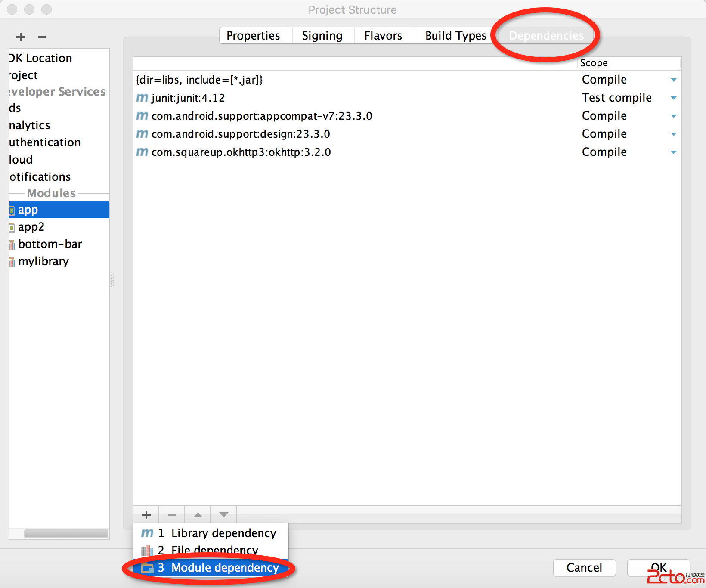706x588 pixels.
Task: Choose File dependency from the popup menu
Action: tap(211, 551)
